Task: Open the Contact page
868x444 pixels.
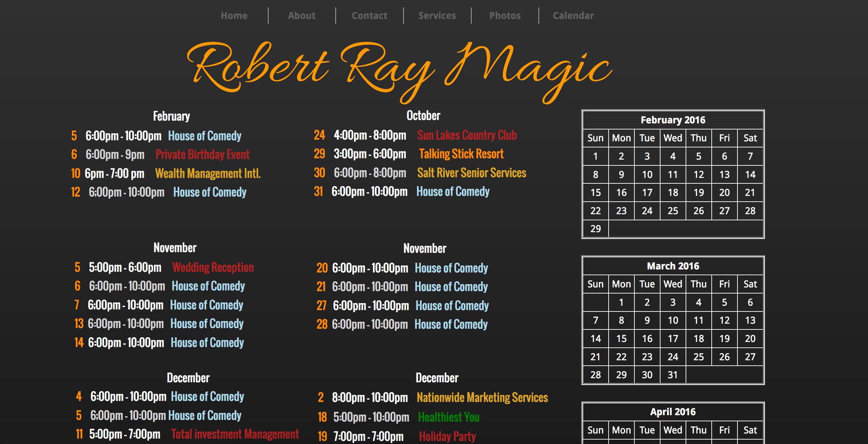Action: [369, 16]
